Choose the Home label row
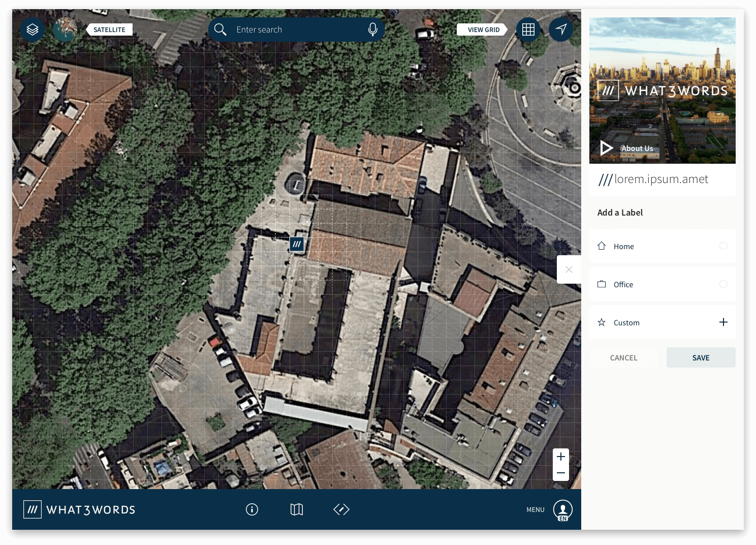Image resolution: width=756 pixels, height=545 pixels. tap(663, 246)
